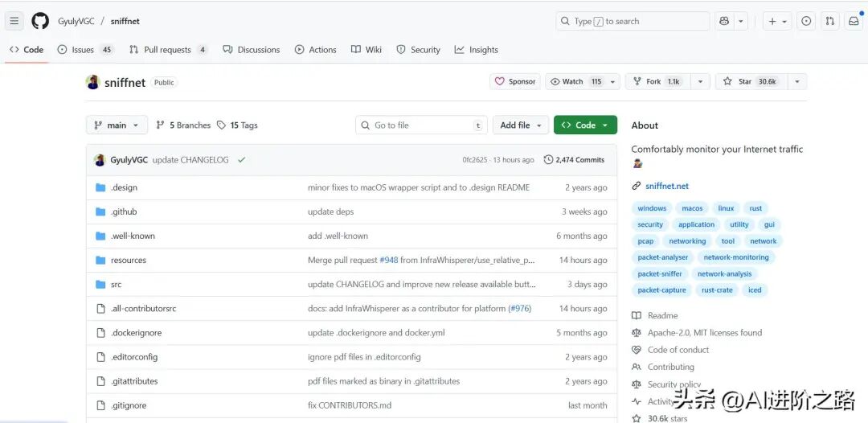Viewport: 868px width, 423px height.
Task: View 5 Branches link
Action: [x=183, y=125]
